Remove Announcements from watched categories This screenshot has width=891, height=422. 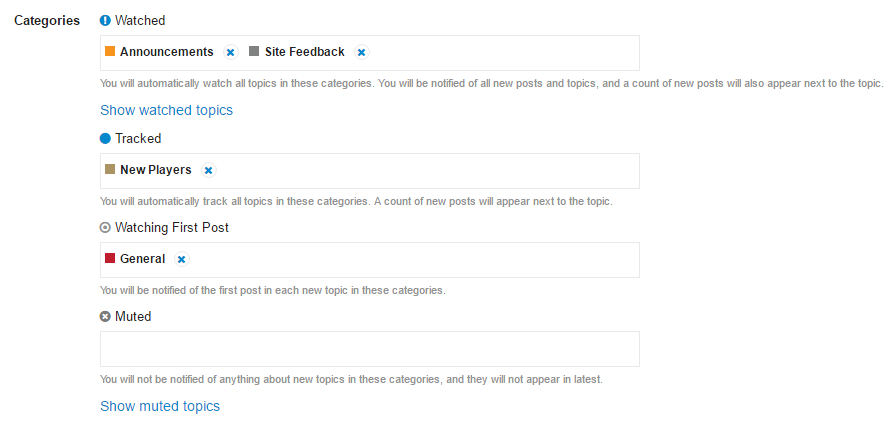[230, 52]
